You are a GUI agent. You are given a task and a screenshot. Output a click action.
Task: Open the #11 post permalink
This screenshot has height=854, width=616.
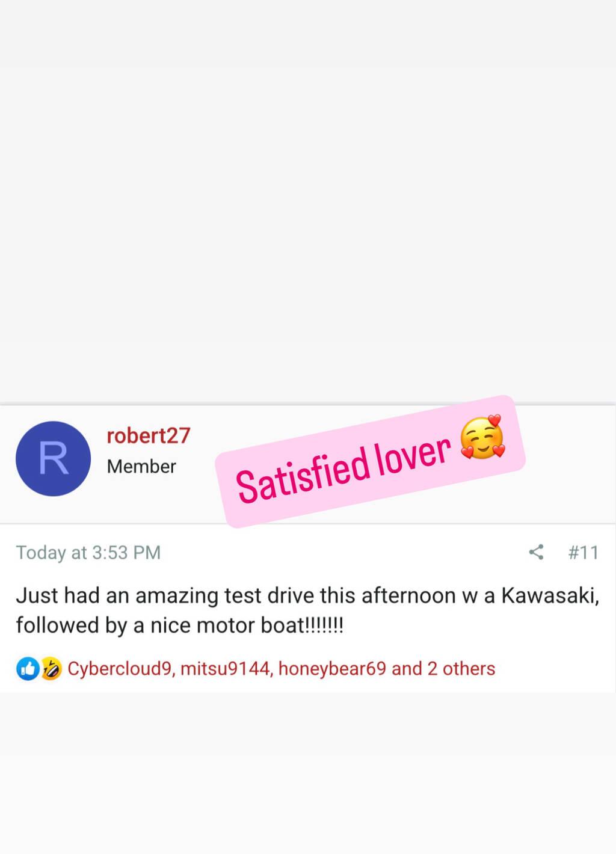tap(584, 552)
